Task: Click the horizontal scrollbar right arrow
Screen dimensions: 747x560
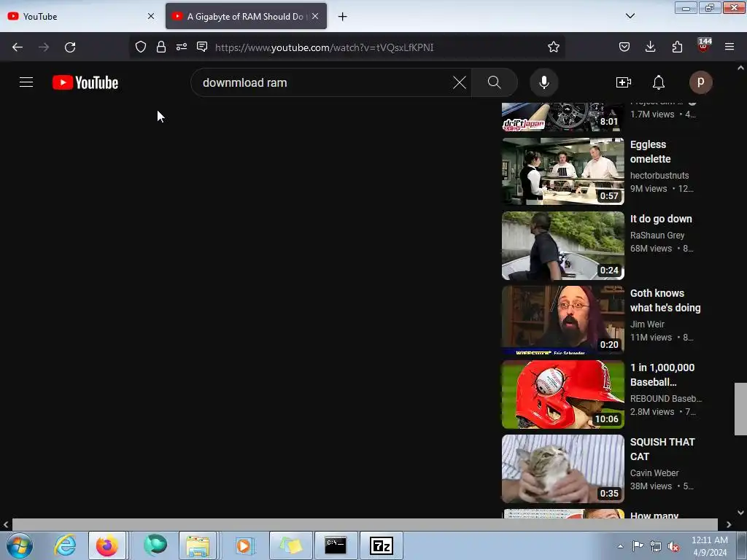Action: pyautogui.click(x=729, y=524)
